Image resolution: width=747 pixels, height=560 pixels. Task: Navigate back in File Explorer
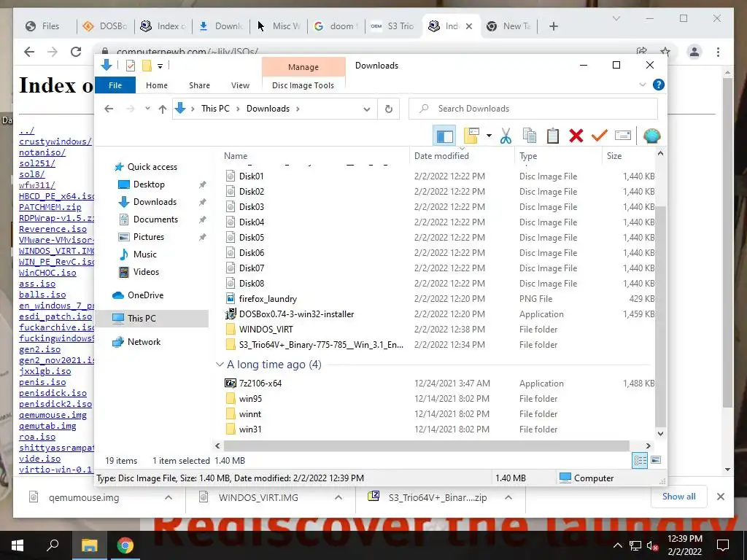[x=109, y=109]
